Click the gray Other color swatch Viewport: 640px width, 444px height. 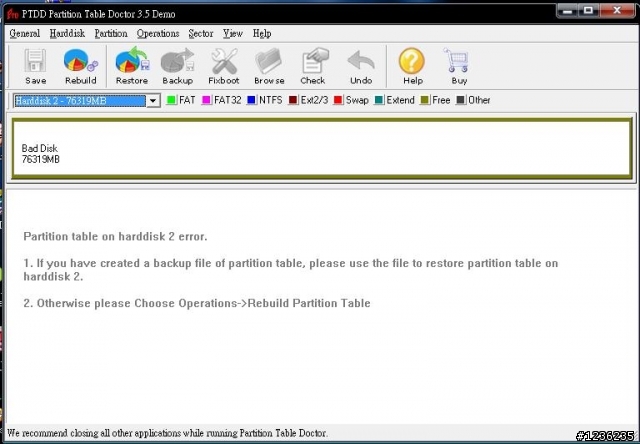(460, 100)
